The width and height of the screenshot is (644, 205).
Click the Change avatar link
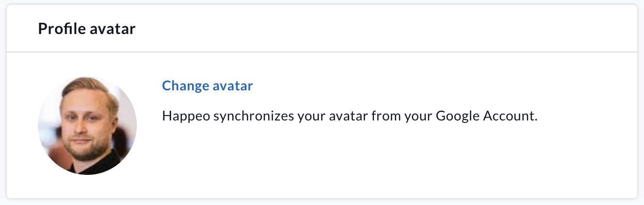coord(207,86)
